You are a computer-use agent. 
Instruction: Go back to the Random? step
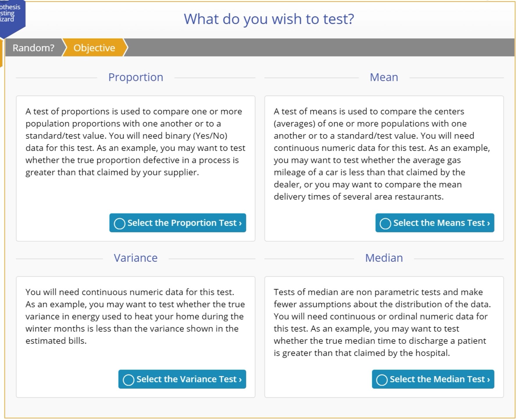point(33,48)
